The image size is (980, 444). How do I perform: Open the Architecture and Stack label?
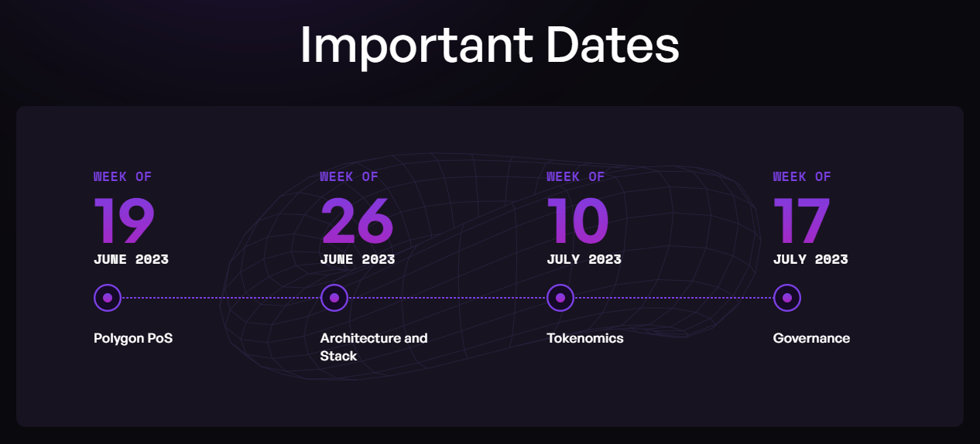click(374, 347)
